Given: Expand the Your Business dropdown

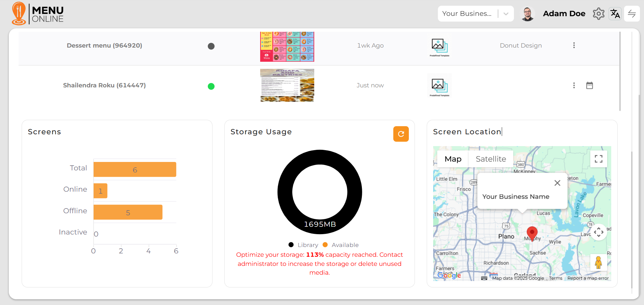Looking at the screenshot, I should 506,14.
